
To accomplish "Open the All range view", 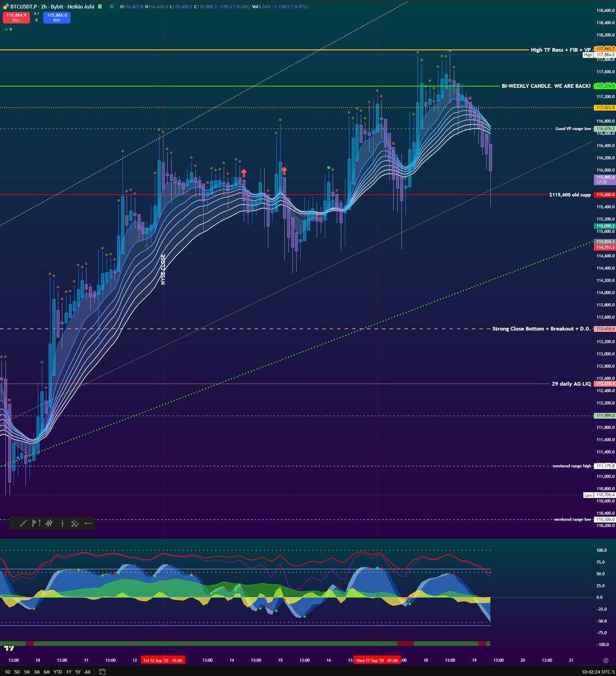I will pos(87,671).
